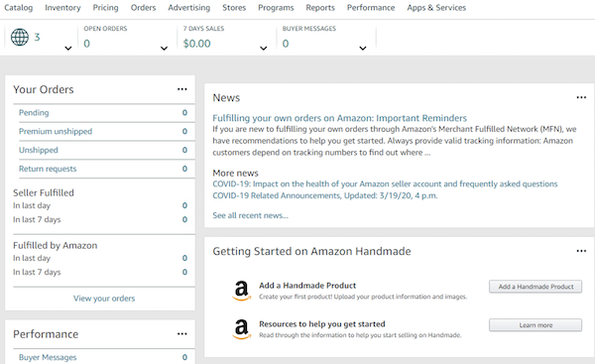
Task: Open the Advertising menu
Action: click(x=189, y=8)
